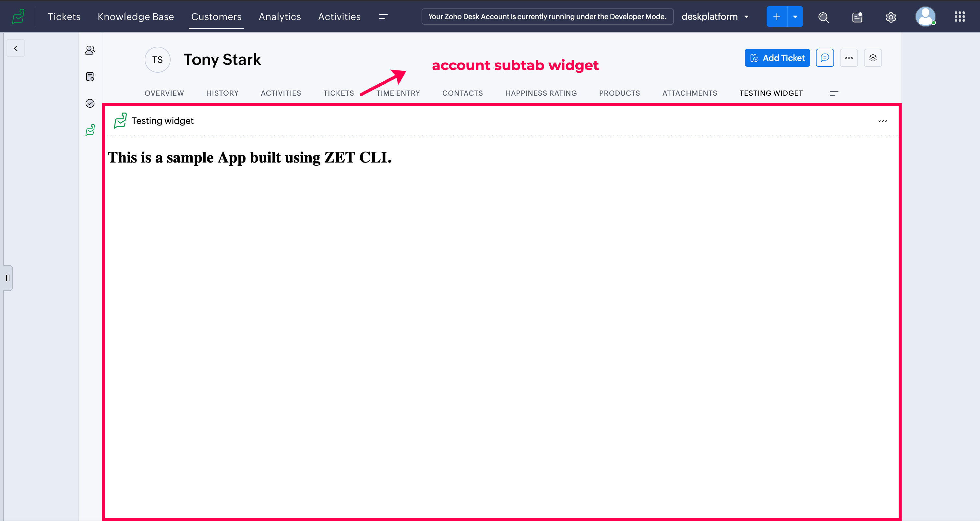Switch to the Overview subtab
The width and height of the screenshot is (980, 521).
tap(164, 93)
